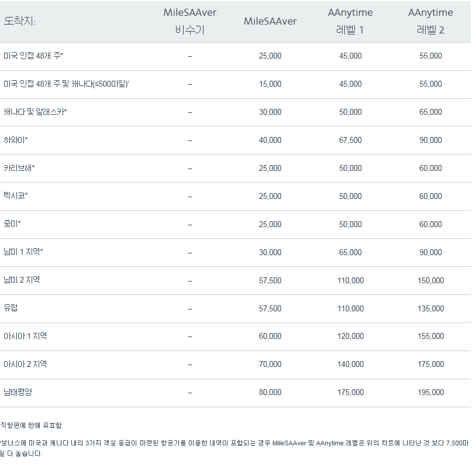Click the '남미 1 지역*' row label
The image size is (476, 467).
(23, 252)
